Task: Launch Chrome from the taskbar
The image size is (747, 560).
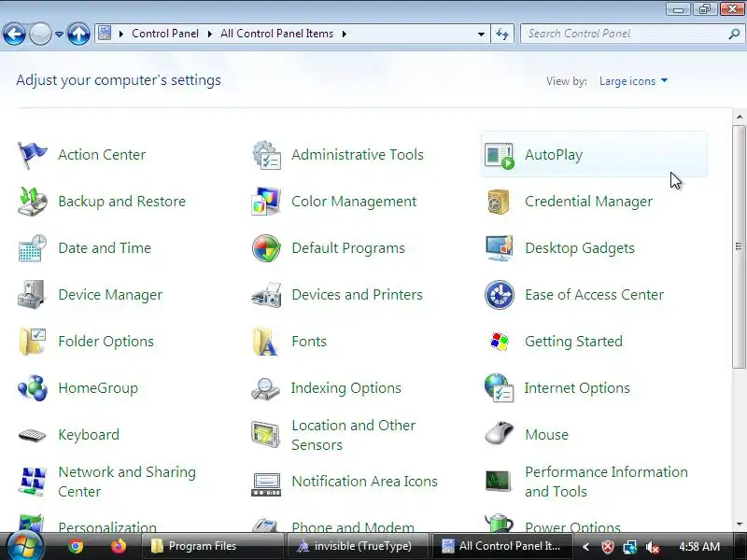Action: [76, 546]
